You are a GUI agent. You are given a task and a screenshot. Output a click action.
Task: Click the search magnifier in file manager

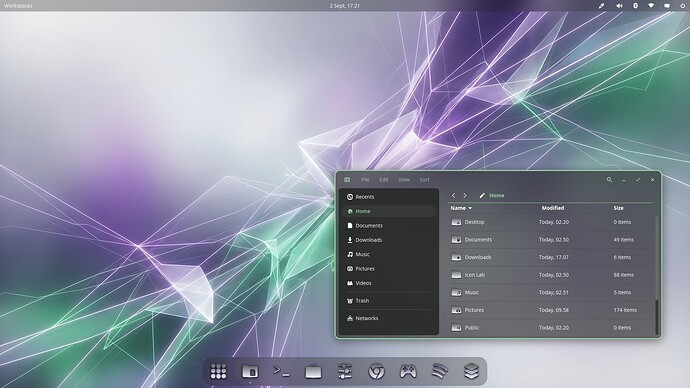coord(609,179)
